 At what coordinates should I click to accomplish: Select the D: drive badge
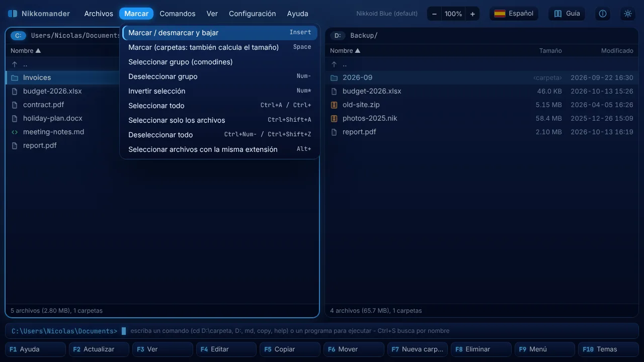(338, 35)
